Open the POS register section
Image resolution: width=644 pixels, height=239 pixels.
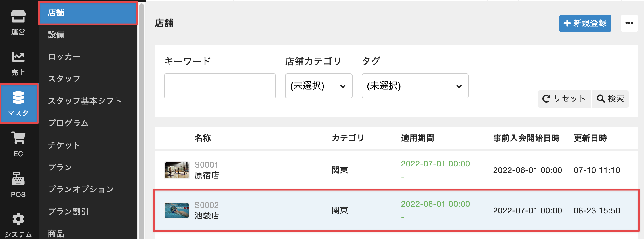[x=18, y=184]
